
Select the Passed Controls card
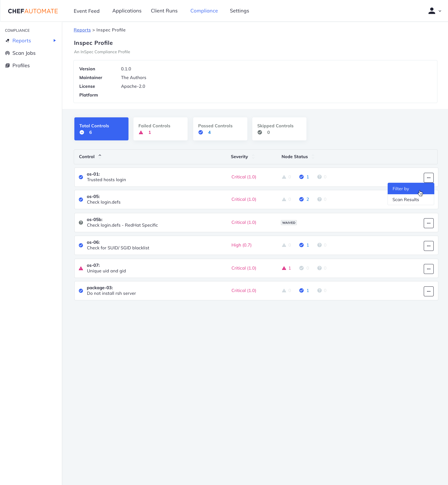pos(220,129)
